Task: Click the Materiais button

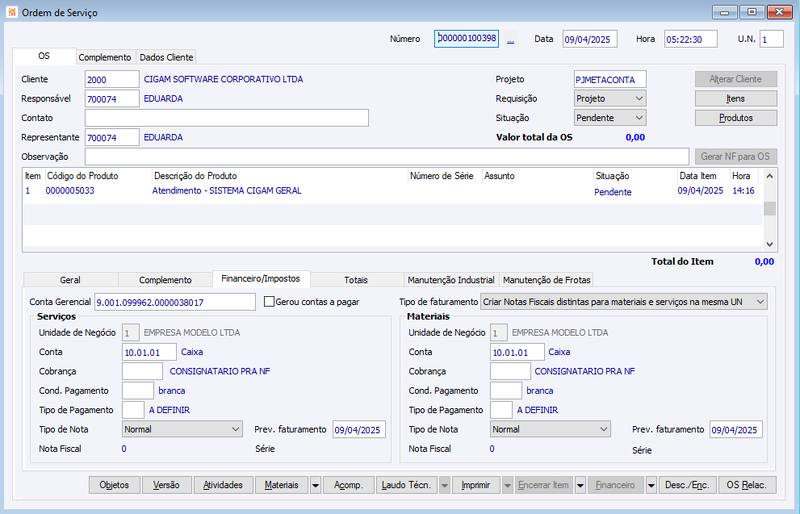Action: click(282, 485)
